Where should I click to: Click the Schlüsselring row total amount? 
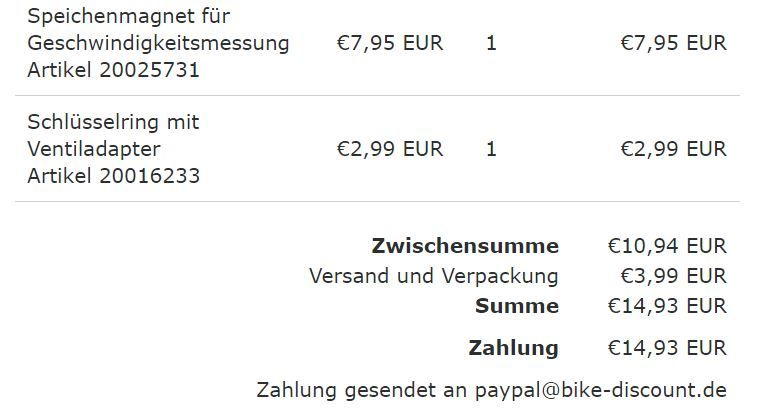click(x=673, y=149)
